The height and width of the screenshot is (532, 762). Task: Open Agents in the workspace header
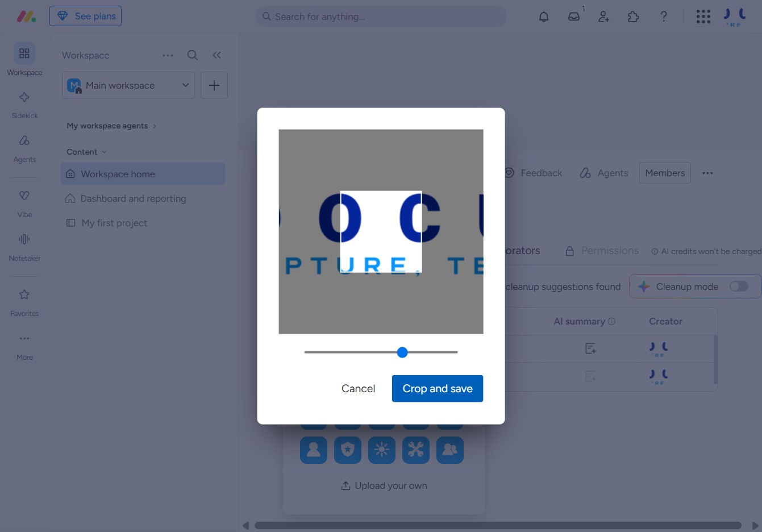pyautogui.click(x=604, y=173)
